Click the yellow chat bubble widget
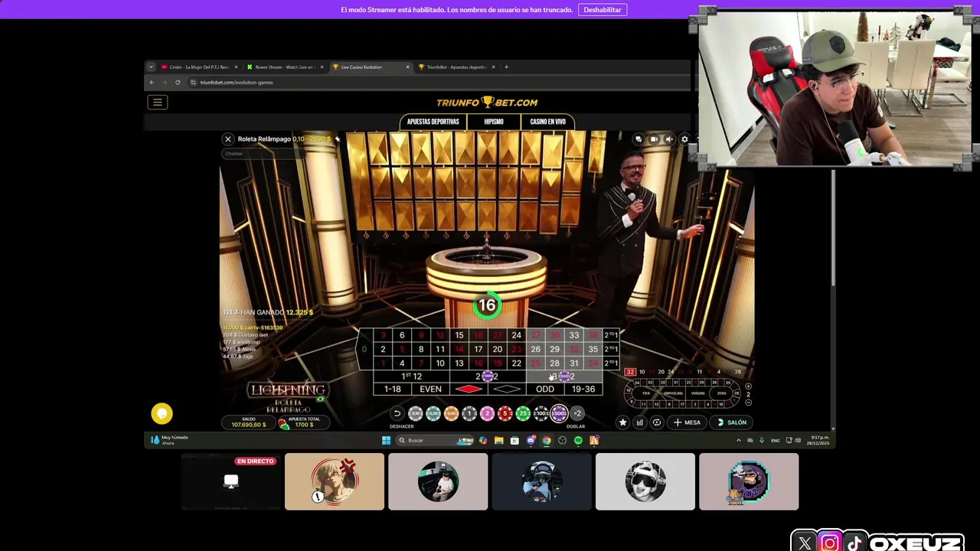Viewport: 980px width, 551px height. coord(162,413)
